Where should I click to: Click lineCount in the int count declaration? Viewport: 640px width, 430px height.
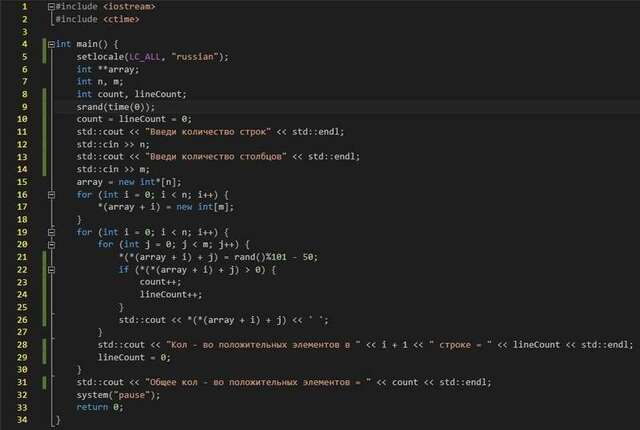click(x=158, y=94)
